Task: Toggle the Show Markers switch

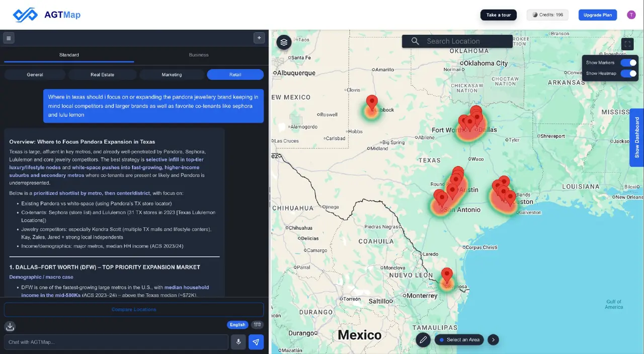Action: [628, 63]
